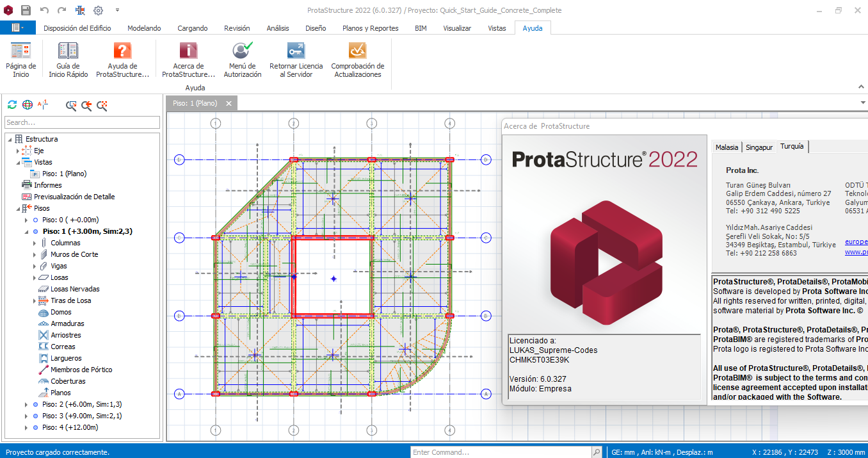Click the dome icon beside Domos

tap(44, 312)
